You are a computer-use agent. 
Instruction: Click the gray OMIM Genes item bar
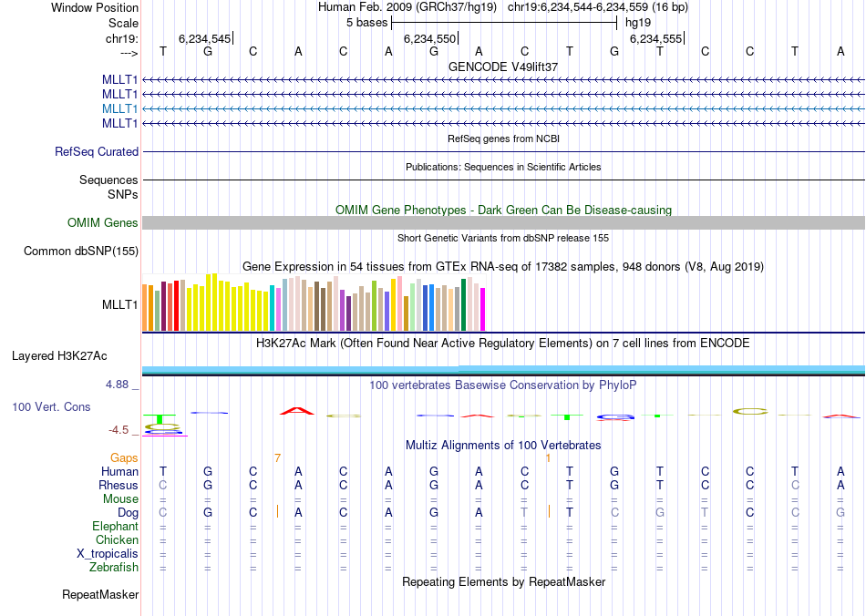click(503, 222)
